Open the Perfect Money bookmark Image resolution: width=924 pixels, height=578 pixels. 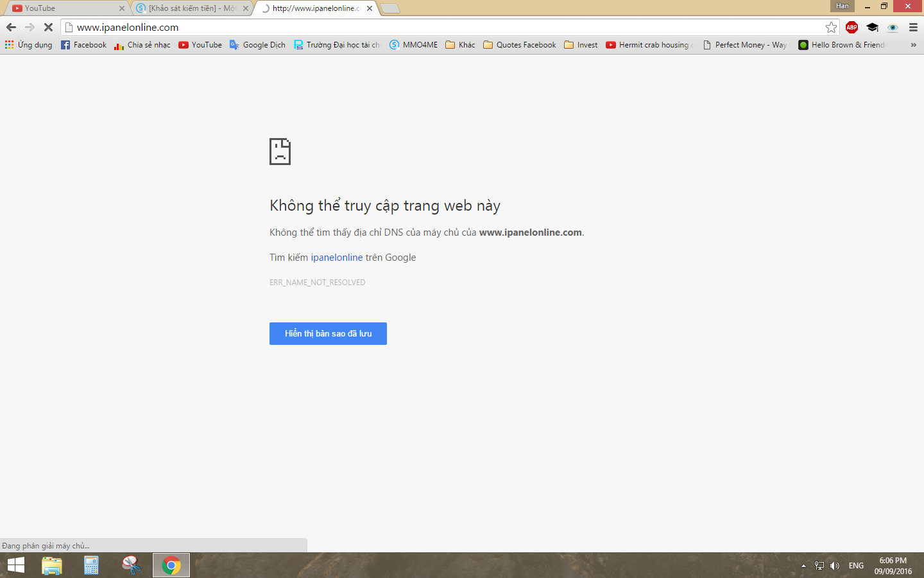coord(745,45)
